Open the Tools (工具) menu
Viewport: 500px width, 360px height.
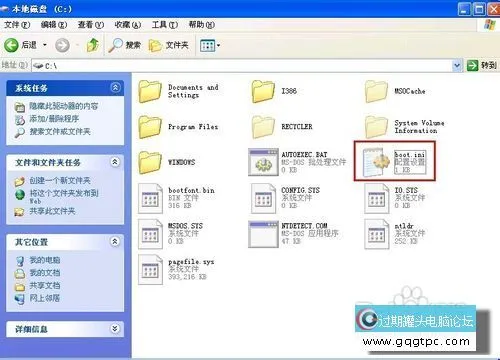click(165, 25)
